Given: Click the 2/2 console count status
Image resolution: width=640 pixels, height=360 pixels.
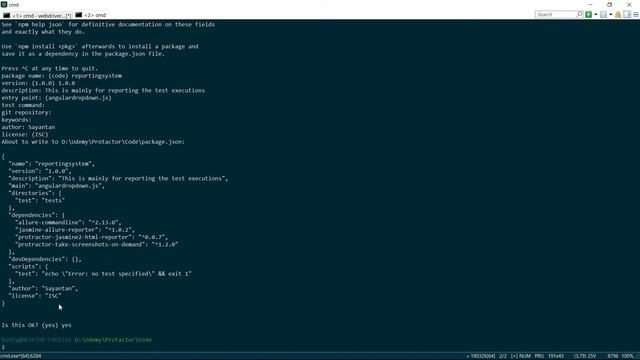Looking at the screenshot, I should click(503, 356).
